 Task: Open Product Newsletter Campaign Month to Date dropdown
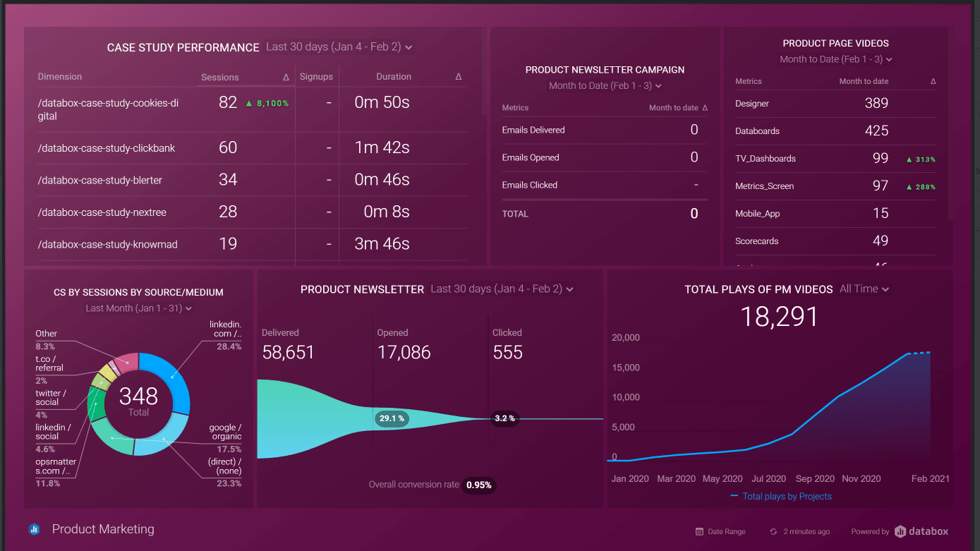pyautogui.click(x=605, y=86)
